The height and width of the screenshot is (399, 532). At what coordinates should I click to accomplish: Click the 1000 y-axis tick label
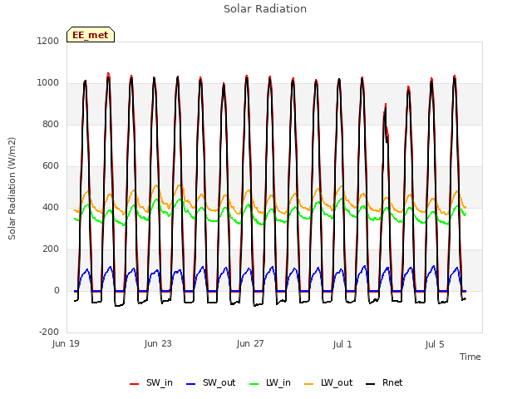48,83
